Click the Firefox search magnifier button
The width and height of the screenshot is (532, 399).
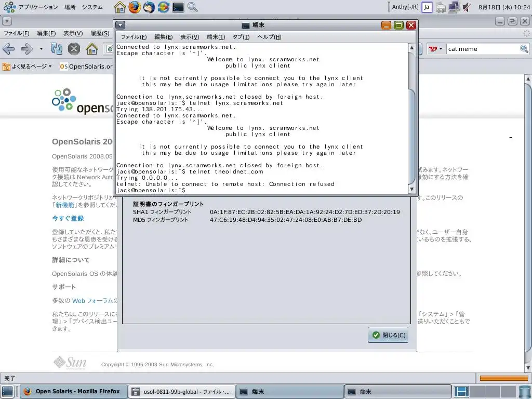pos(524,49)
